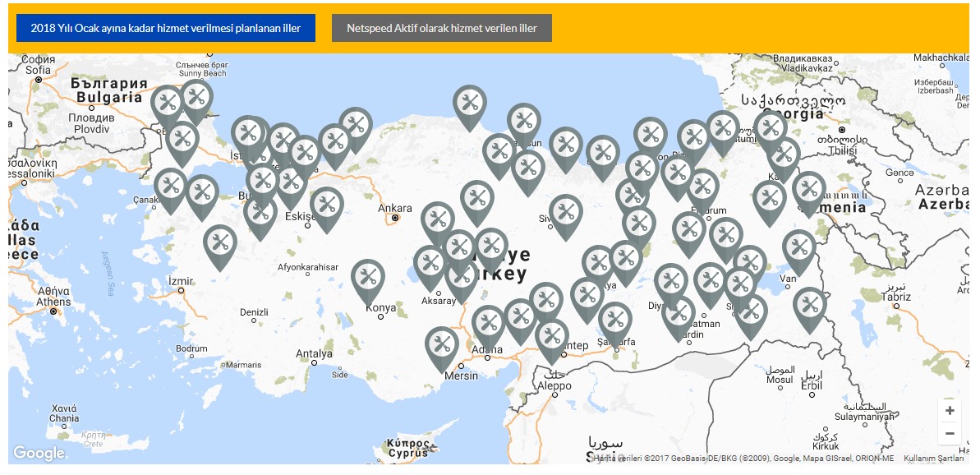The image size is (980, 475).
Task: Click the Athens city label
Action: pos(53,302)
